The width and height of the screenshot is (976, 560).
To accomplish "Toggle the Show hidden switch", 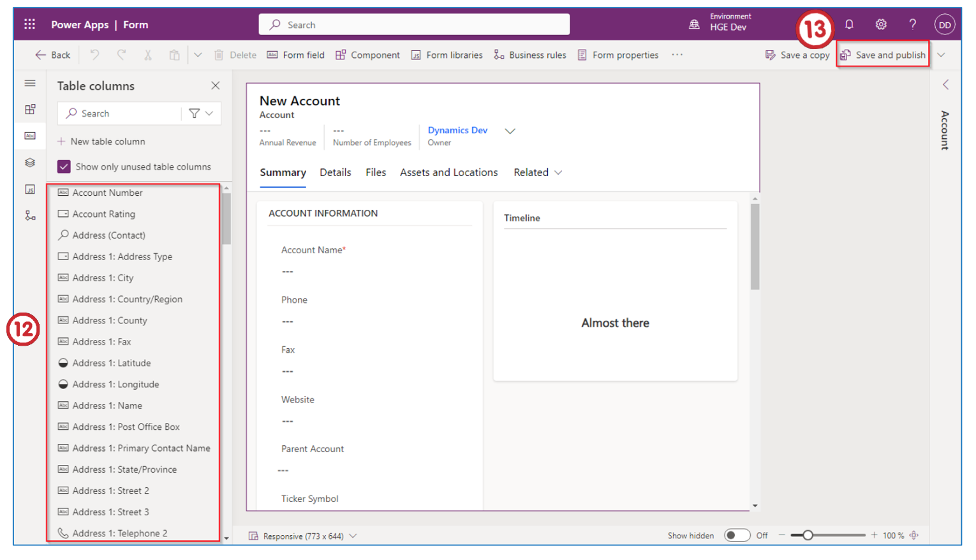I will pyautogui.click(x=737, y=536).
